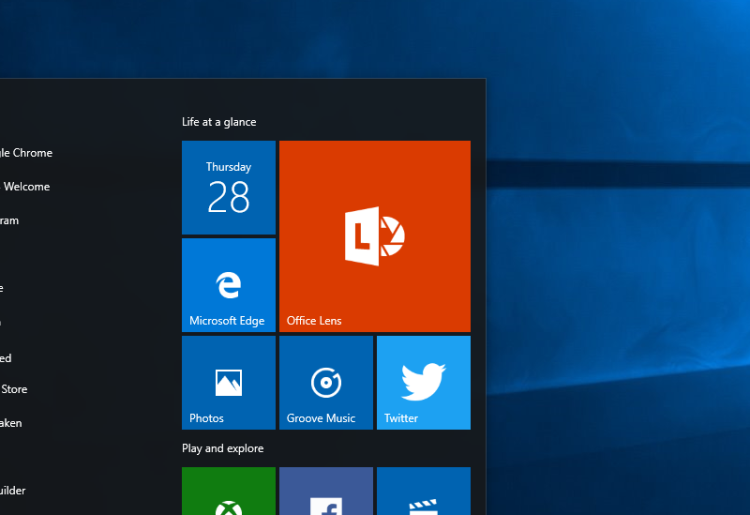This screenshot has height=515, width=750.
Task: Open the Office Lens tile
Action: point(375,236)
